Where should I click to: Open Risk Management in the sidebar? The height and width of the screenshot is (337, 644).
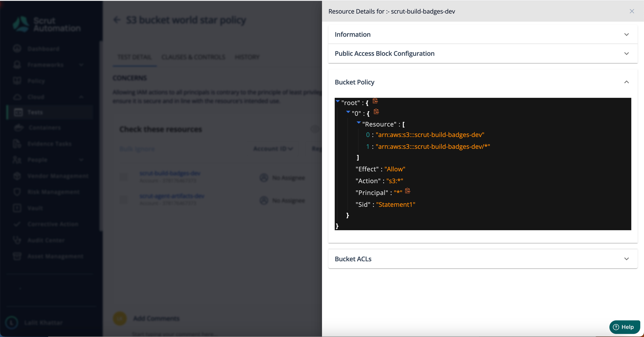pyautogui.click(x=53, y=192)
